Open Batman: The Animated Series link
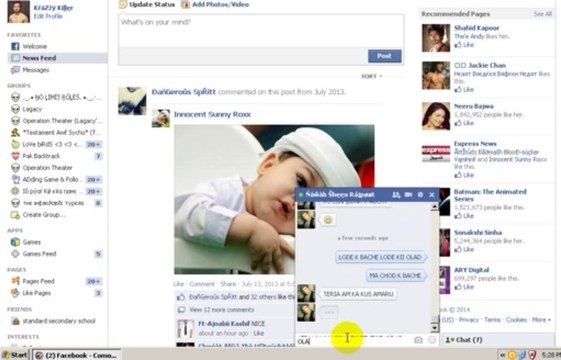Screen dimensions: 561x360 [490, 195]
